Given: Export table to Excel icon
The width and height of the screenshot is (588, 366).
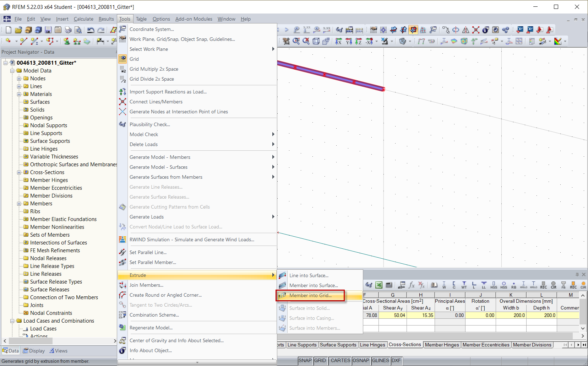Looking at the screenshot, I should [379, 285].
